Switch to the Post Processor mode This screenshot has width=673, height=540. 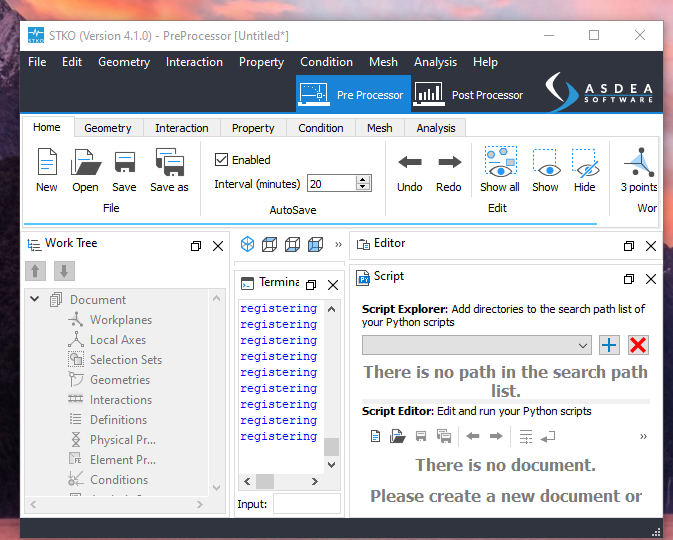pyautogui.click(x=468, y=94)
